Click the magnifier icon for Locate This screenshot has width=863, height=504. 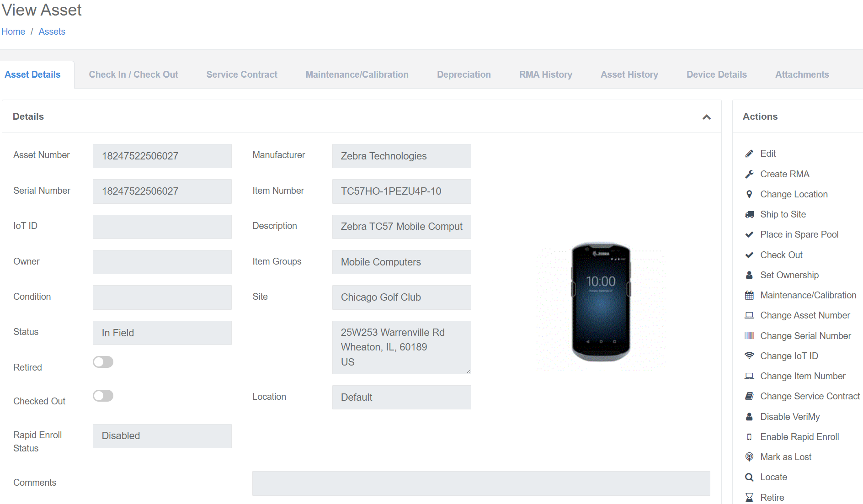pyautogui.click(x=749, y=477)
